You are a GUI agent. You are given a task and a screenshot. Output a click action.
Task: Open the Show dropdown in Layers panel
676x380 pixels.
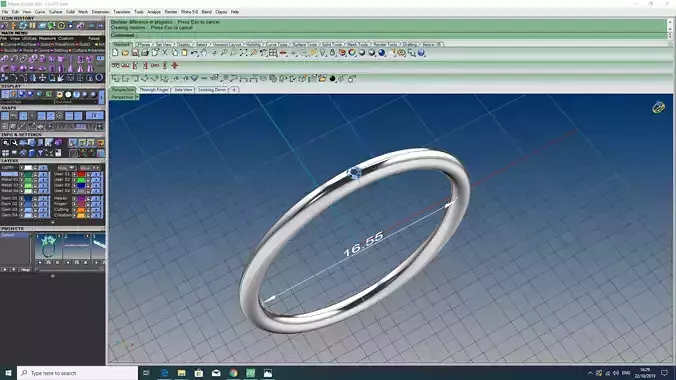pyautogui.click(x=90, y=168)
